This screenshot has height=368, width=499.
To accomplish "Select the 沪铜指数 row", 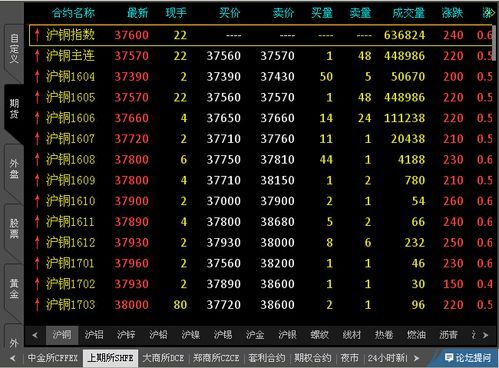I will coord(261,35).
